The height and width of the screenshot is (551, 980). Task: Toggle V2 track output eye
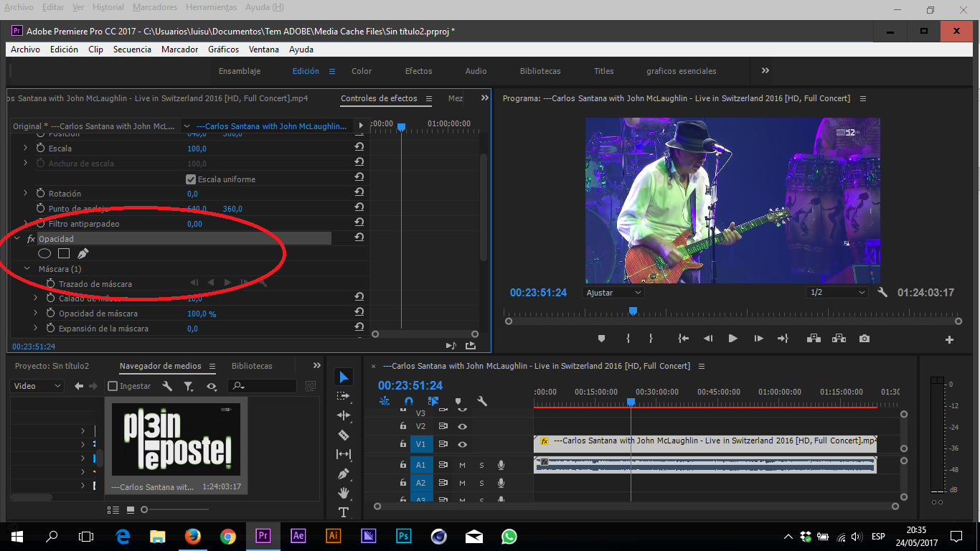point(463,426)
